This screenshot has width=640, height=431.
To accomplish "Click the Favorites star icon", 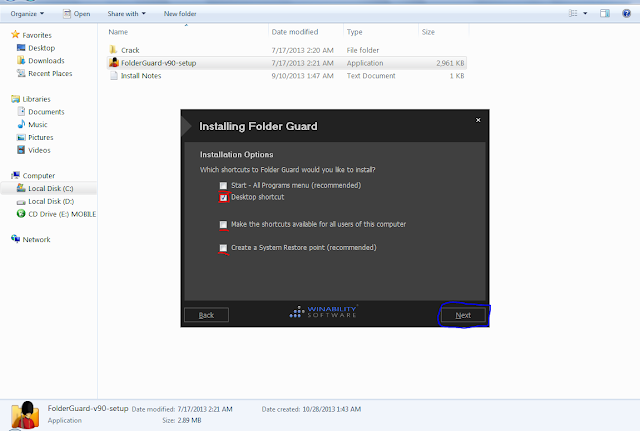I will 16,35.
